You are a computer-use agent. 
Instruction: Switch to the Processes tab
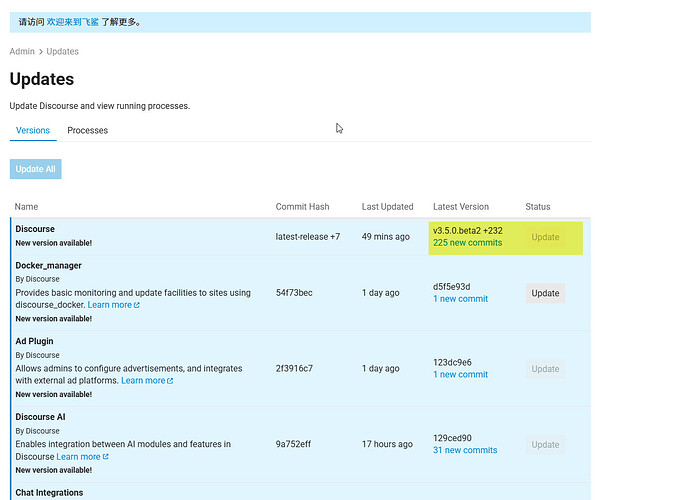88,130
